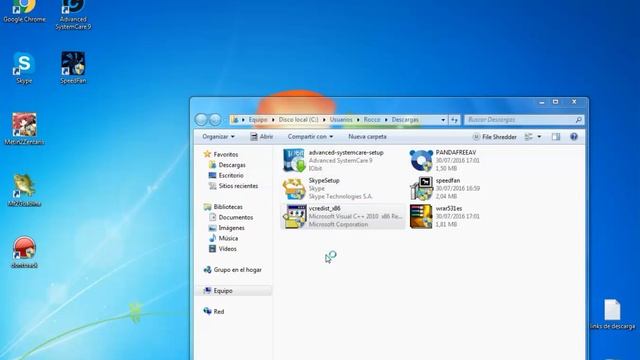Select PANDAFREEAV installer icon
Image resolution: width=640 pixels, height=360 pixels.
click(x=421, y=160)
